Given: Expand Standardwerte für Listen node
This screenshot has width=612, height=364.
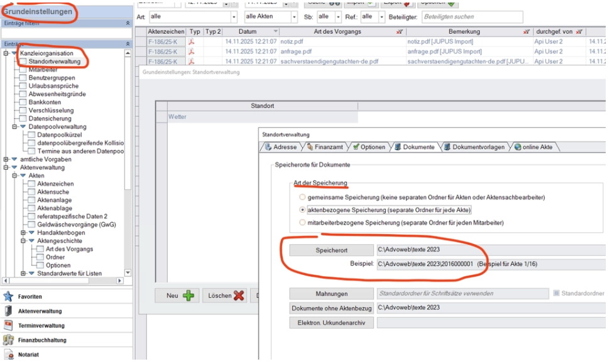Looking at the screenshot, I should 23,274.
